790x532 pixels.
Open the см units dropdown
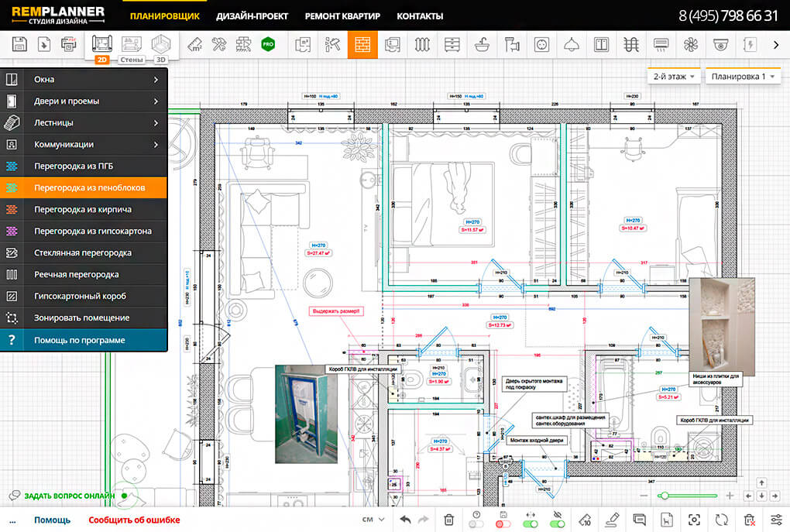pyautogui.click(x=373, y=520)
